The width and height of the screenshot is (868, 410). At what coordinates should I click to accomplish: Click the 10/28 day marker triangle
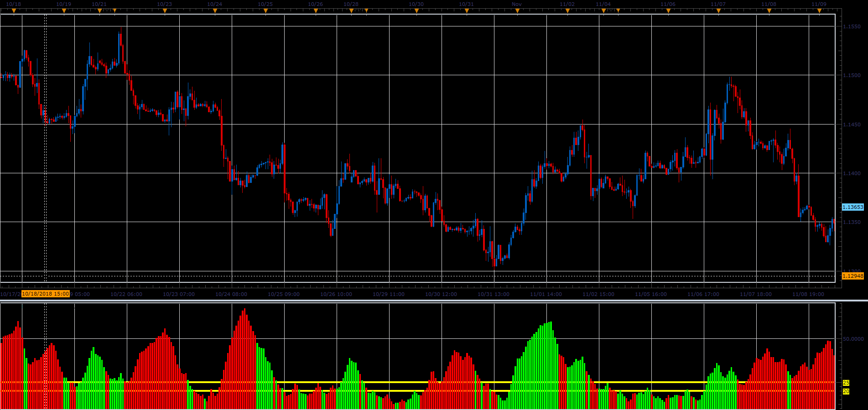click(351, 12)
